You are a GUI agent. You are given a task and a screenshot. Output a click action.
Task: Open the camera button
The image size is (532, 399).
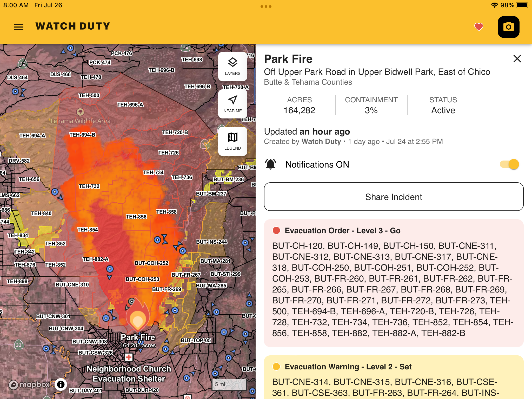[508, 27]
